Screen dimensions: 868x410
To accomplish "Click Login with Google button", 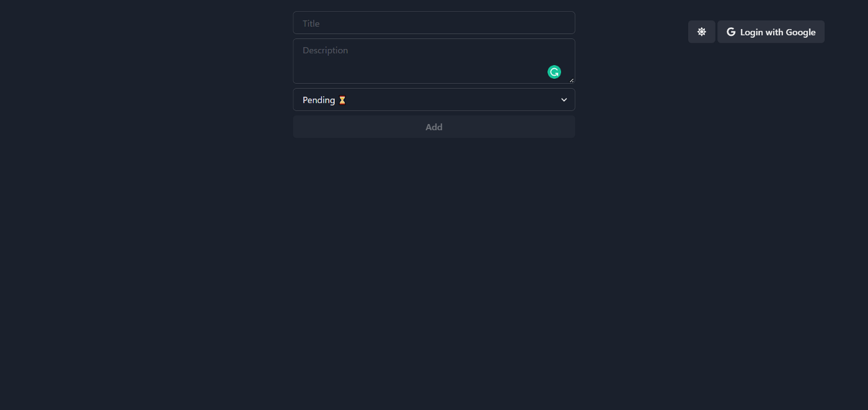I will (x=771, y=32).
